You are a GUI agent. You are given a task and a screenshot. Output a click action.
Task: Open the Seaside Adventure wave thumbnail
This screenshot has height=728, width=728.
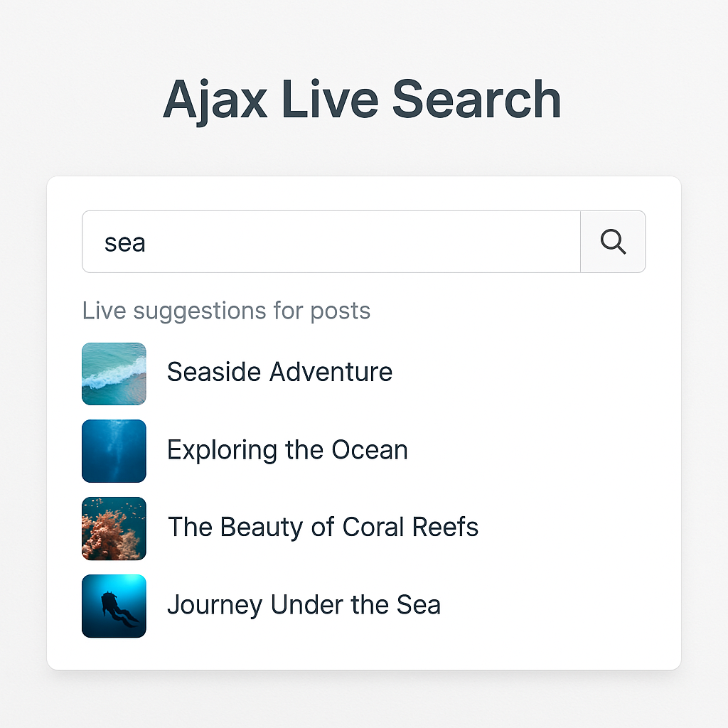point(114,374)
